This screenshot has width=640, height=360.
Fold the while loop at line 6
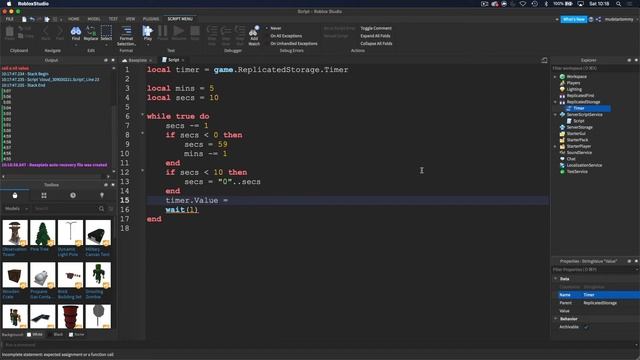tap(142, 115)
